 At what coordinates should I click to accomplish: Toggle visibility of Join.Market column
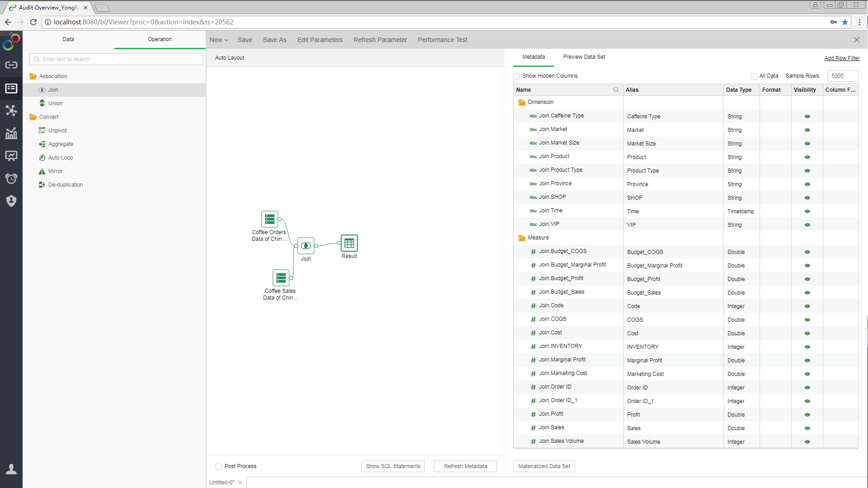point(807,130)
